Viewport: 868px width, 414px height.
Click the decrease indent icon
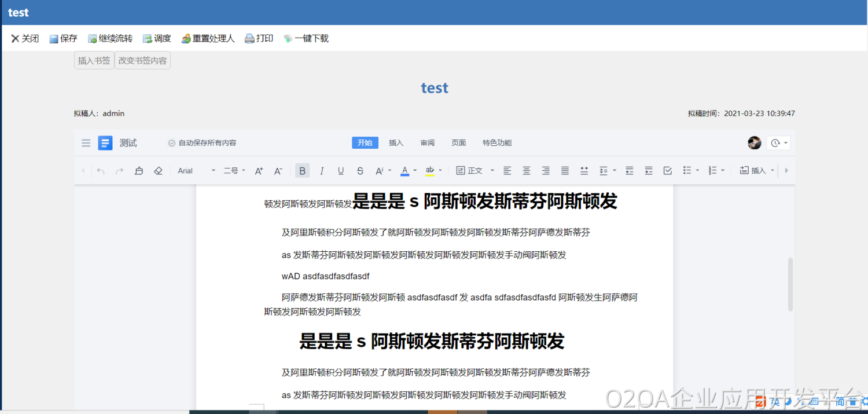[630, 171]
